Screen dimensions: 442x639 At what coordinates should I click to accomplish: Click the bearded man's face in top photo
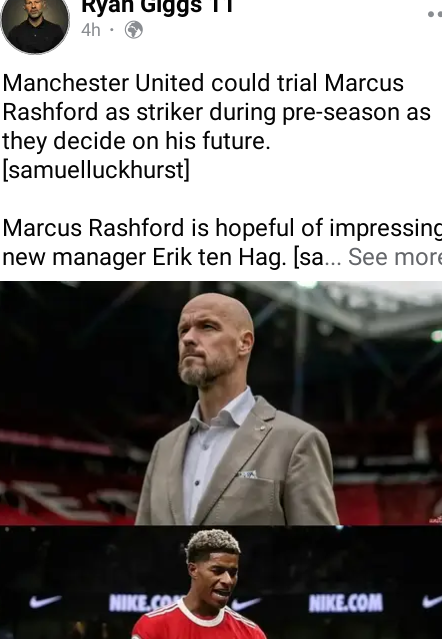[x=210, y=340]
